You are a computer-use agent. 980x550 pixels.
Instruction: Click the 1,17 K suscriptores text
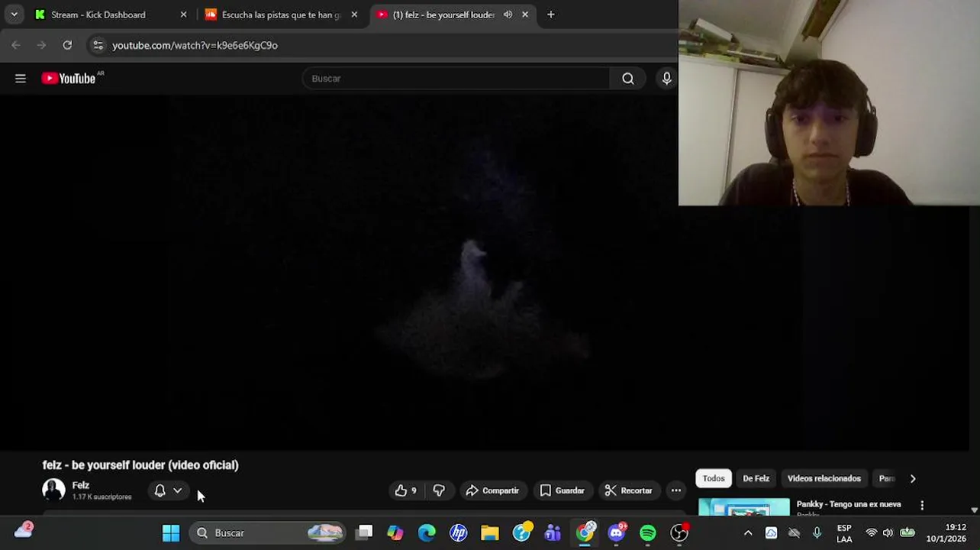(x=102, y=497)
